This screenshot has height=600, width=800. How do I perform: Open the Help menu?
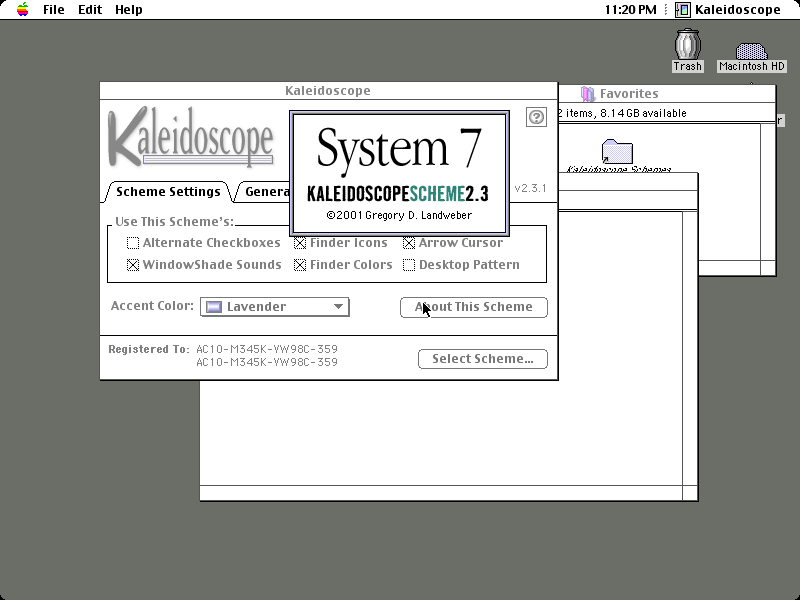[129, 10]
